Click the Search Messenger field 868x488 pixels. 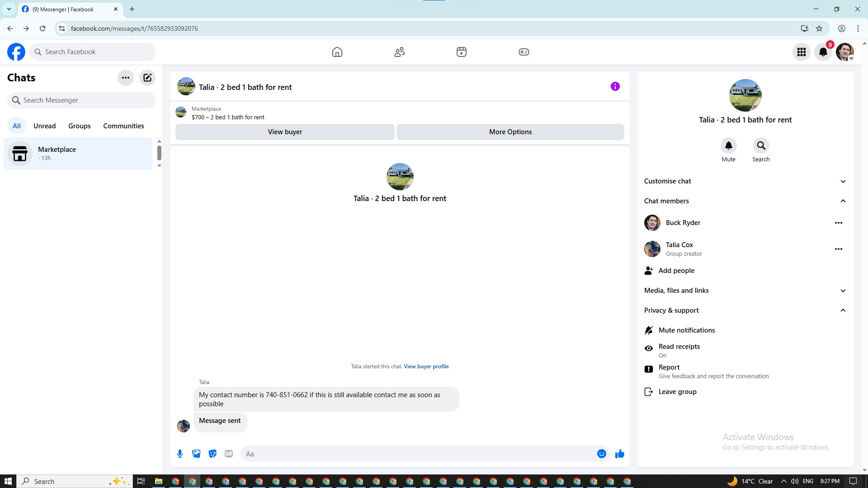[81, 100]
